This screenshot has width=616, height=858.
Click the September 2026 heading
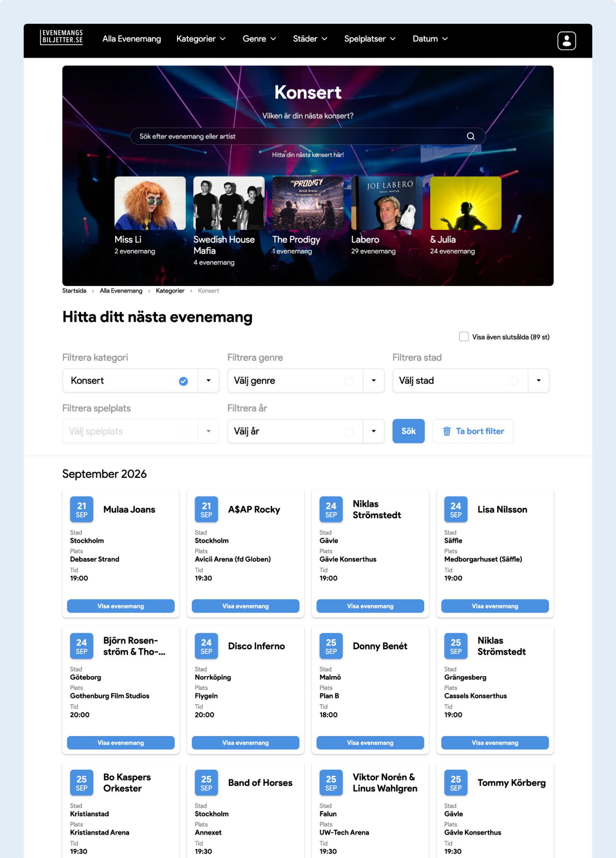[104, 474]
